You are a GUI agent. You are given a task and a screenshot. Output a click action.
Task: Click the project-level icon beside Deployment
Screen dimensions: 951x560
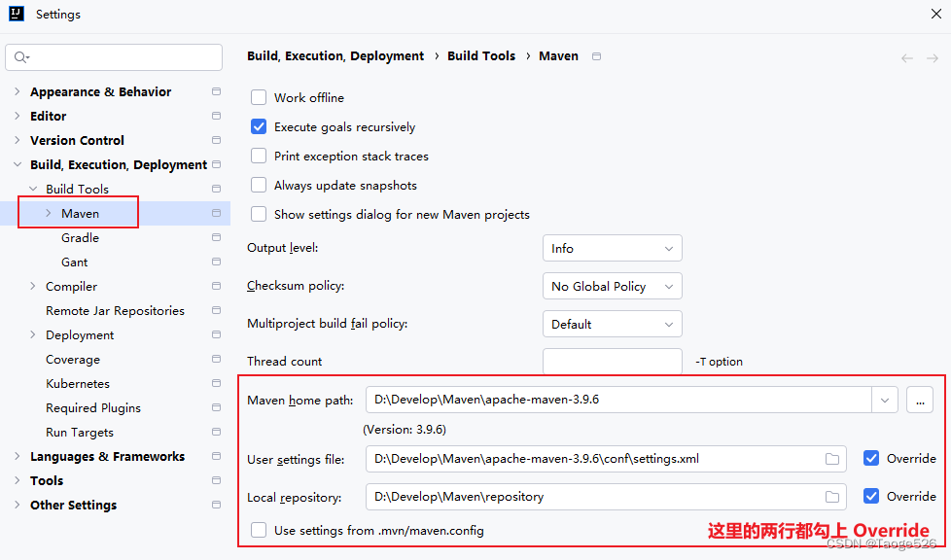pyautogui.click(x=216, y=334)
